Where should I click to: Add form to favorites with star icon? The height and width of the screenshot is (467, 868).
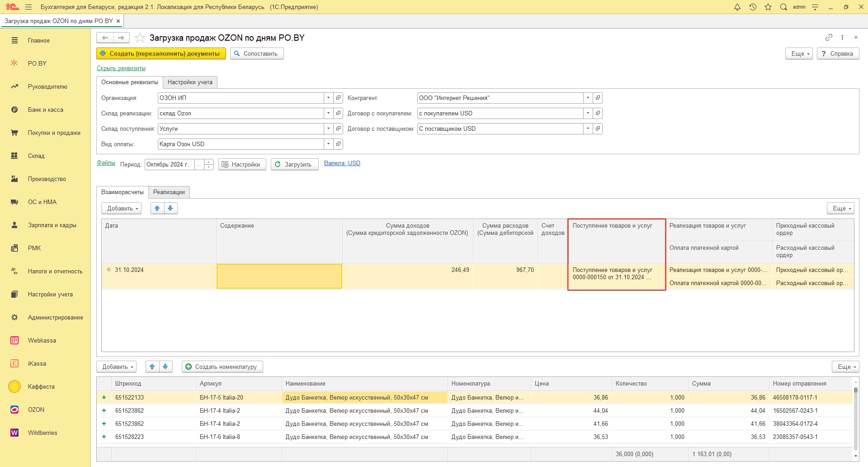(140, 38)
